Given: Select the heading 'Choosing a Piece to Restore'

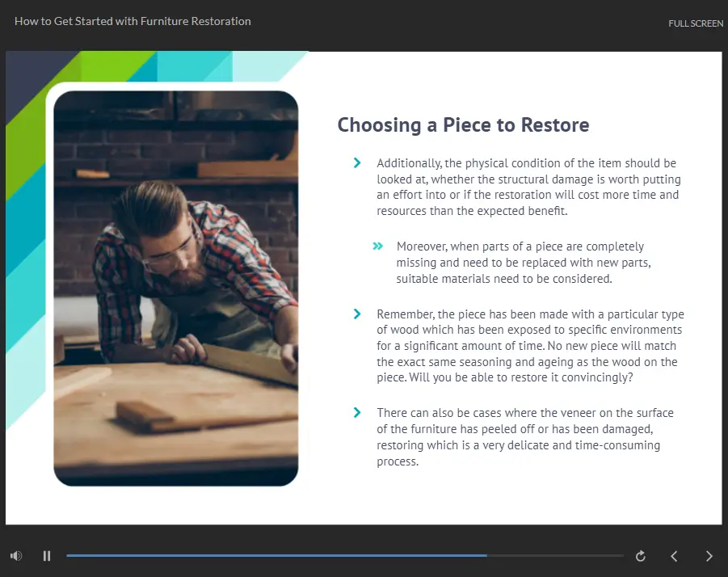Looking at the screenshot, I should (463, 125).
